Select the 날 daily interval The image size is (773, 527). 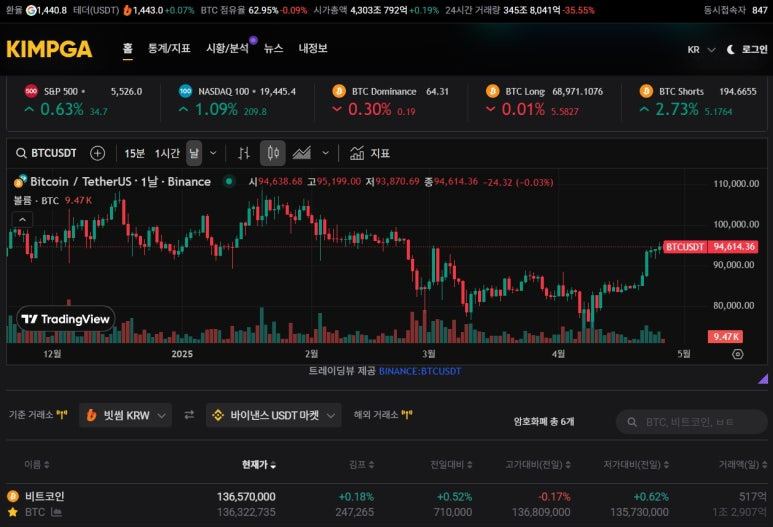coord(194,153)
